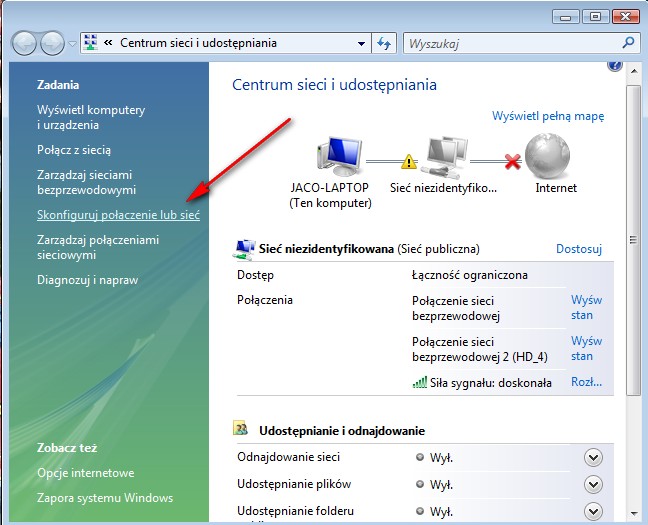Click the back navigation arrow
The width and height of the screenshot is (648, 525).
(x=24, y=43)
